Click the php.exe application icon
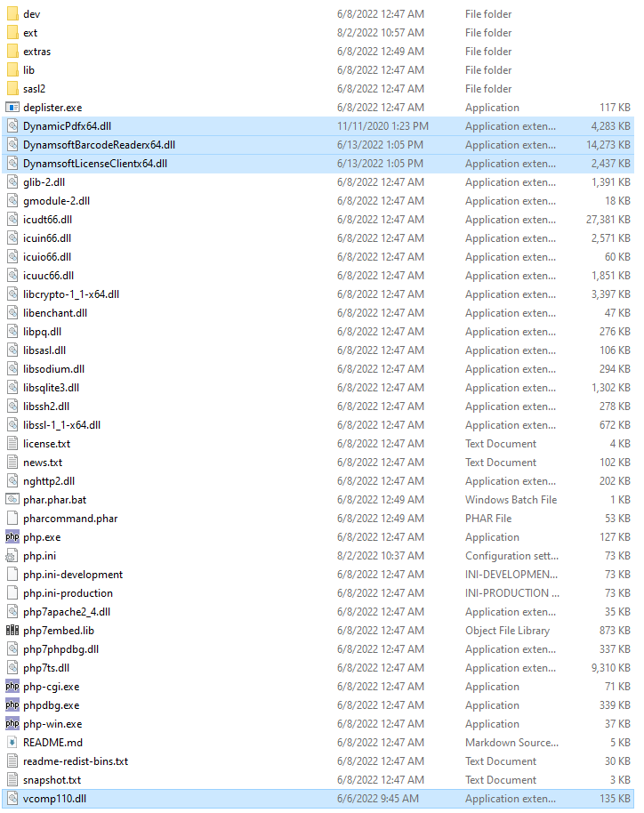 (12, 537)
